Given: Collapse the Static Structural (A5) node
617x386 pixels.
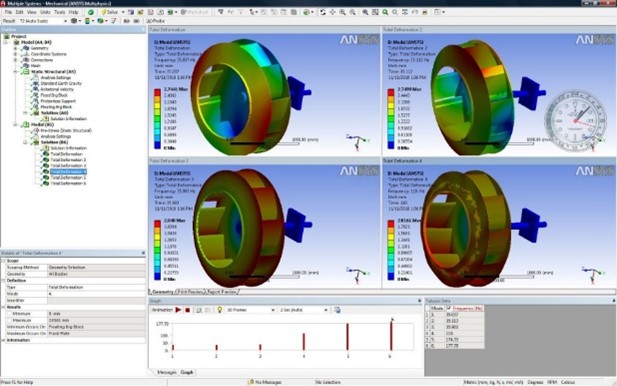Looking at the screenshot, I should tap(15, 72).
